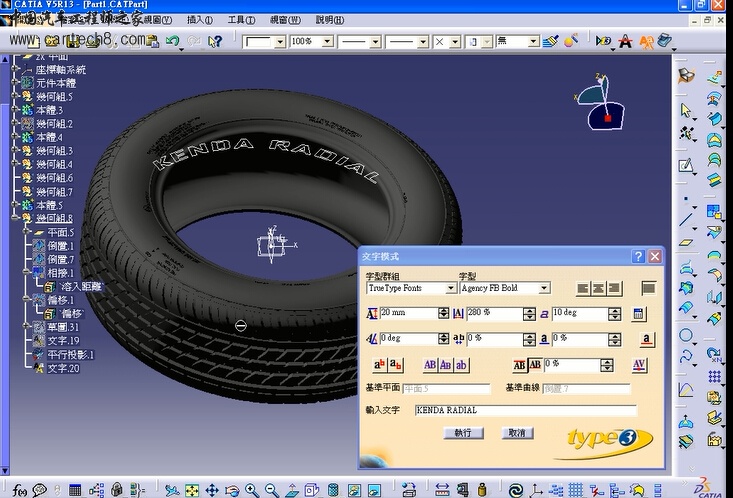Image resolution: width=733 pixels, height=498 pixels.
Task: Toggle right text alignment in the dialog
Action: 614,289
